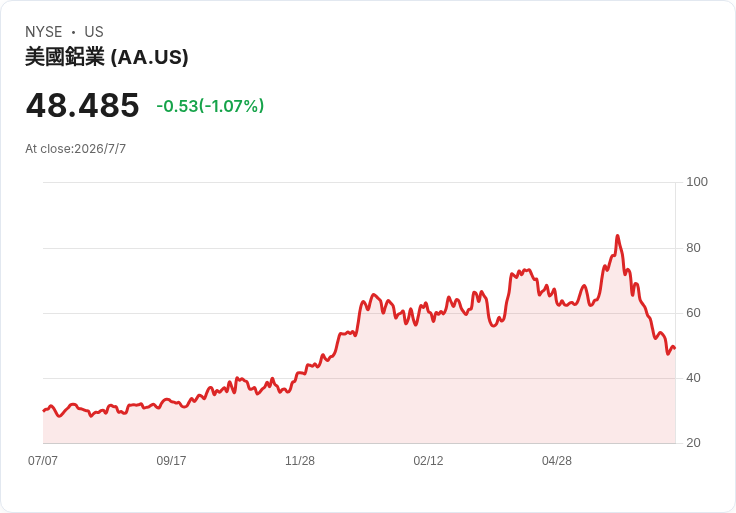
Task: Click the end point of the price line
Action: click(675, 348)
